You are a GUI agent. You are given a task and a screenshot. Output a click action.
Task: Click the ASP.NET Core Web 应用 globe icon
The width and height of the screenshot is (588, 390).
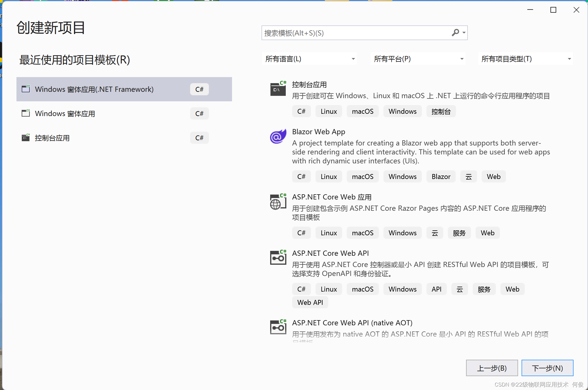click(278, 201)
